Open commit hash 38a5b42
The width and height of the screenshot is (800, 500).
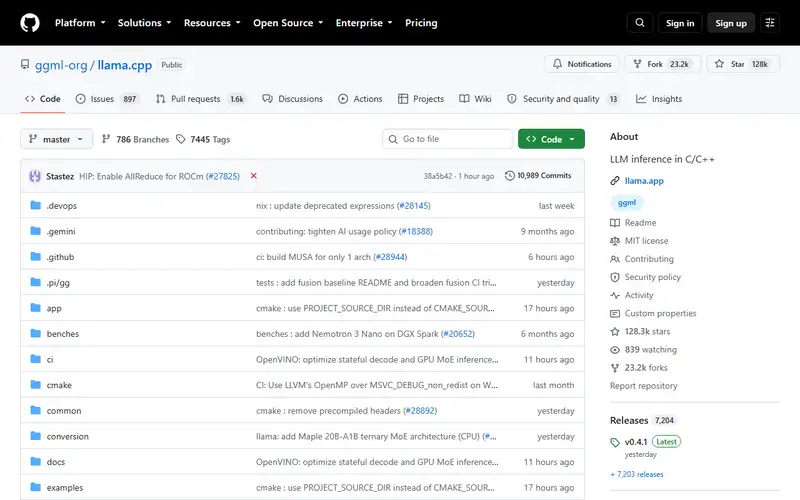coord(437,176)
